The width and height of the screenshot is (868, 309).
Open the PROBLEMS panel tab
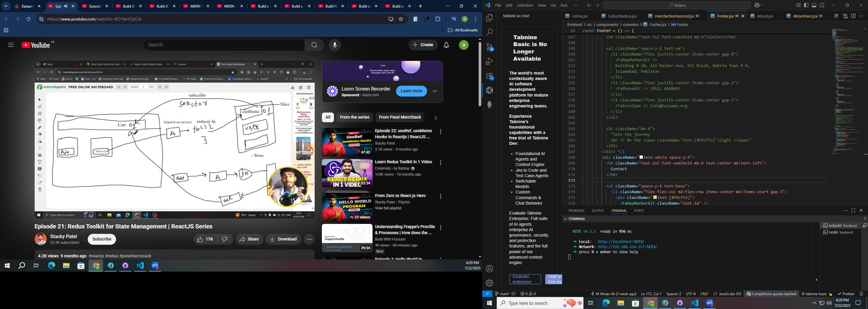(x=576, y=211)
